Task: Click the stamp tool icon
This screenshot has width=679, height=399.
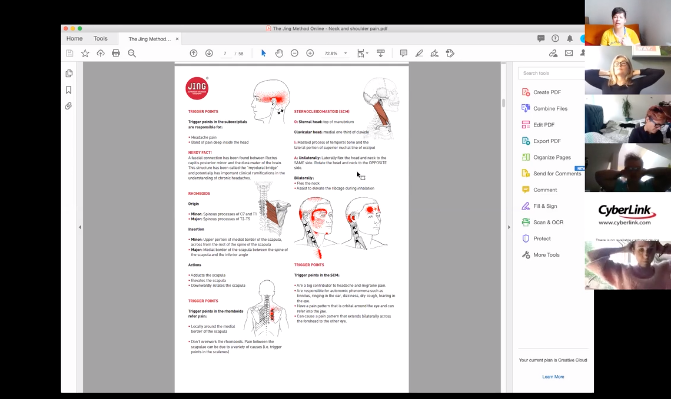Action: pyautogui.click(x=450, y=53)
